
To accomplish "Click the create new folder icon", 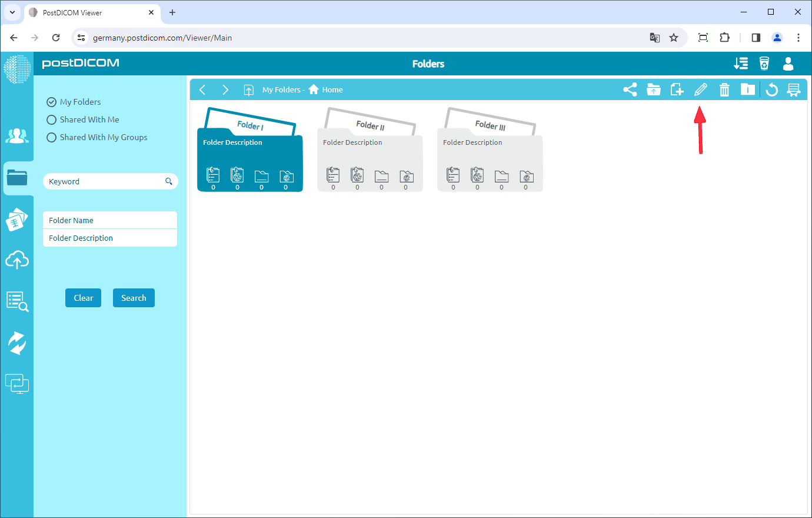I will [677, 89].
